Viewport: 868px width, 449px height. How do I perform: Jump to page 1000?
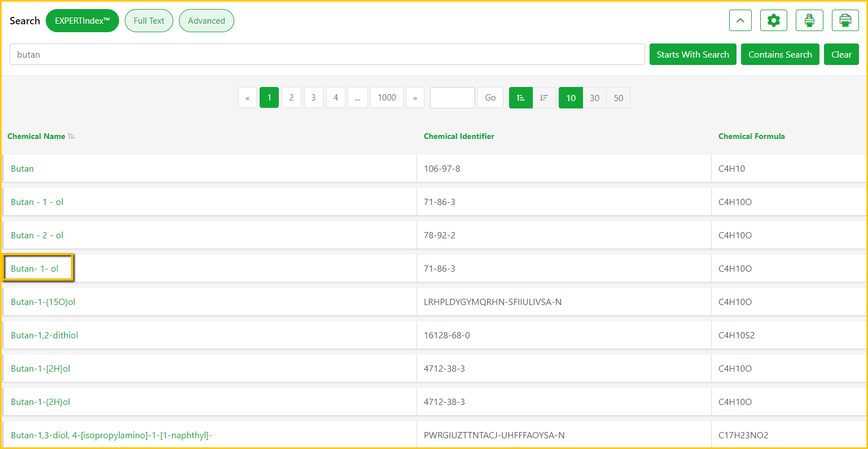click(x=387, y=98)
